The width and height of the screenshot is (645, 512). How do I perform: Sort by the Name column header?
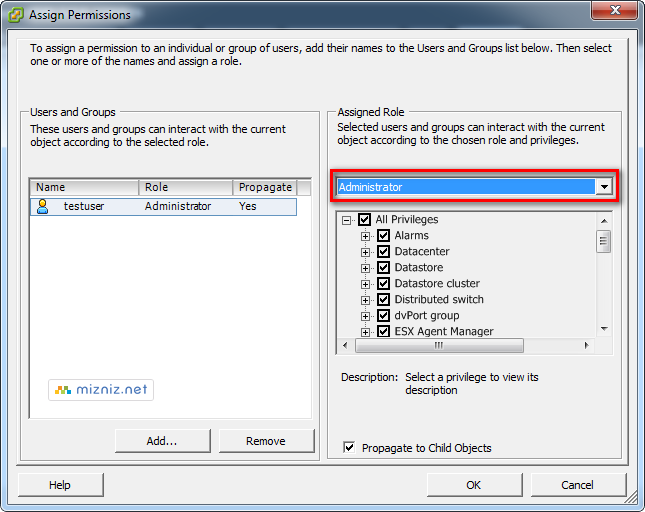pos(84,187)
